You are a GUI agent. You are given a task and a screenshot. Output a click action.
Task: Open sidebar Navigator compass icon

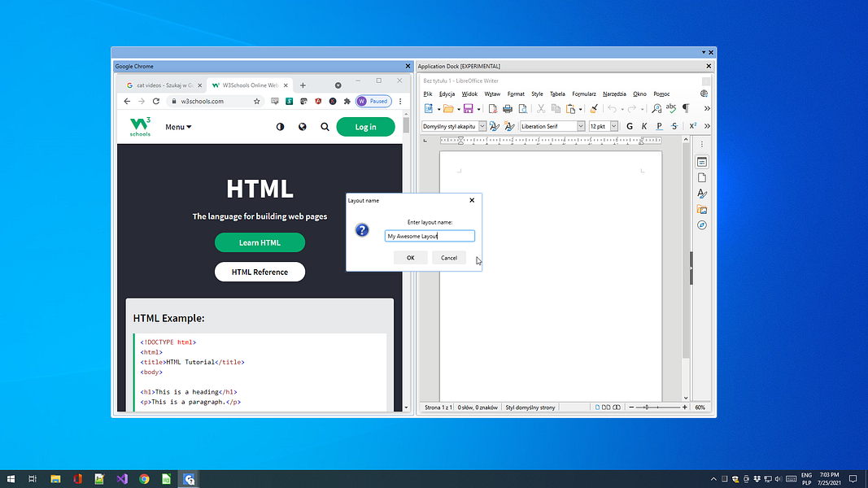[x=702, y=225]
